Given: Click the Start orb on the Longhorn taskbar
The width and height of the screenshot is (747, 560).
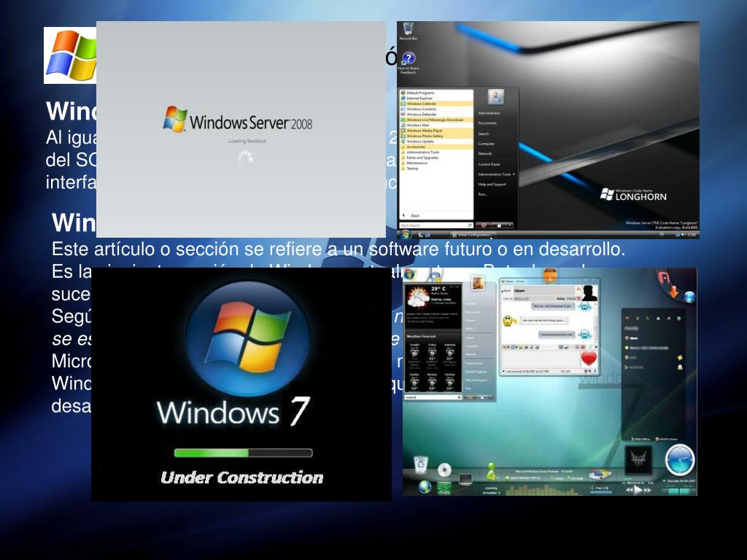Looking at the screenshot, I should click(405, 234).
